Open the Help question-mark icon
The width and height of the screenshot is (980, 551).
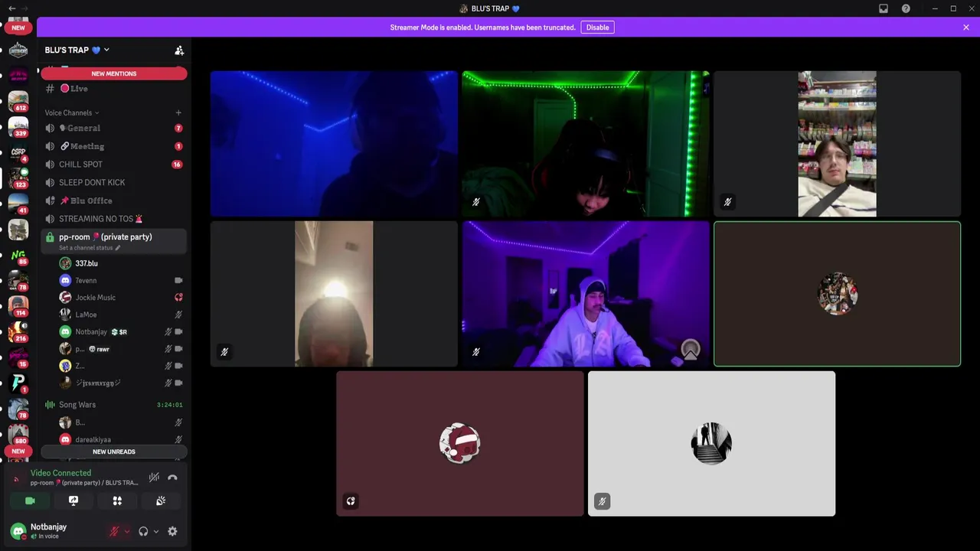906,8
